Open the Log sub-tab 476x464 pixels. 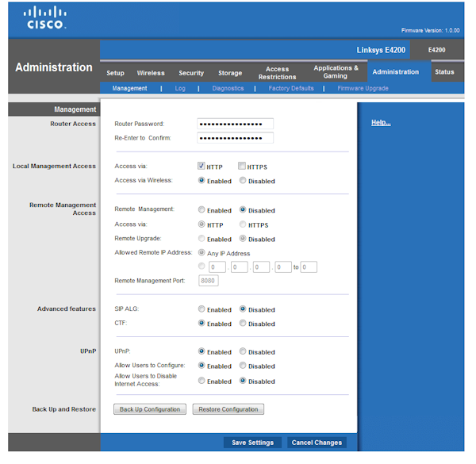pos(180,88)
